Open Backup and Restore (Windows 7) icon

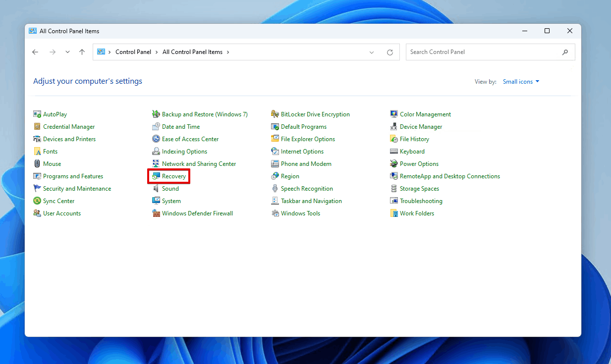coord(156,114)
